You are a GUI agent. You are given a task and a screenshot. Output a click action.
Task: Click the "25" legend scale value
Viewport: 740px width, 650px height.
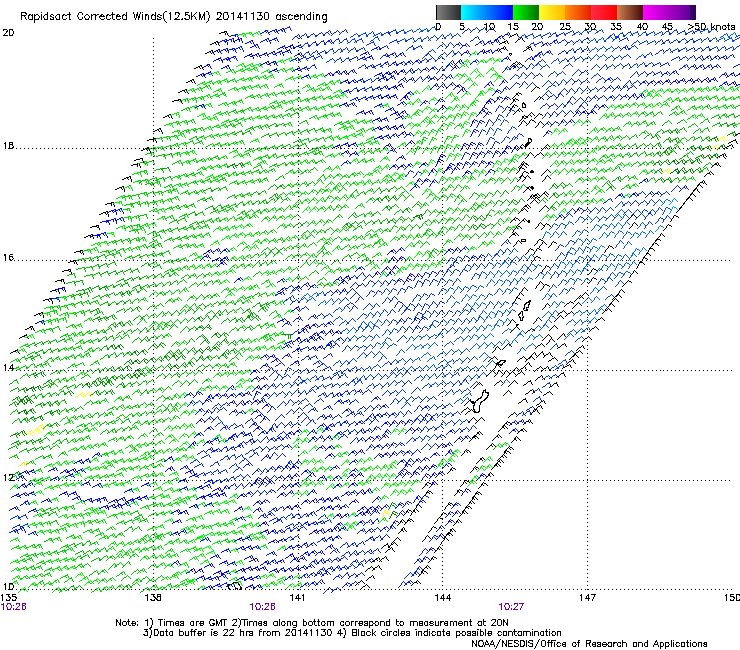(565, 27)
